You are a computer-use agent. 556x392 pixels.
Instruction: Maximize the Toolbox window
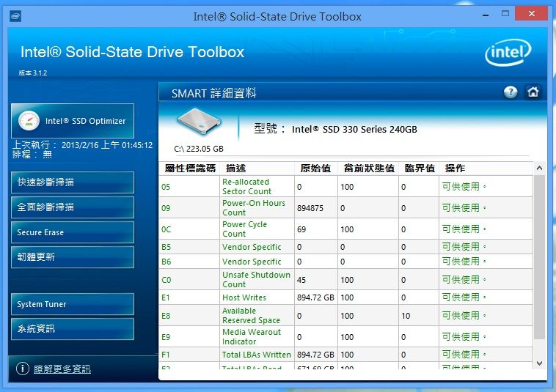tap(505, 14)
